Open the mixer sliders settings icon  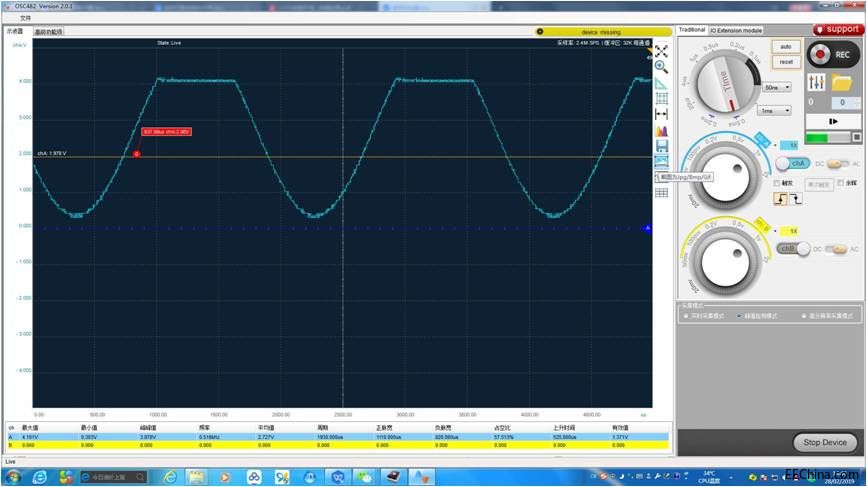click(x=815, y=82)
